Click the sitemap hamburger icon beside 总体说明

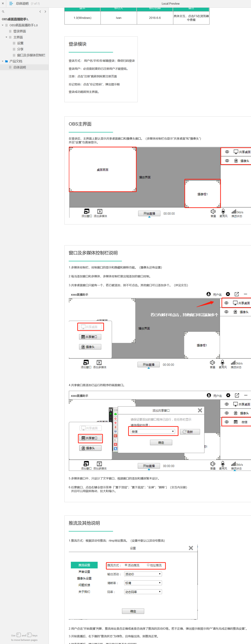click(x=11, y=4)
